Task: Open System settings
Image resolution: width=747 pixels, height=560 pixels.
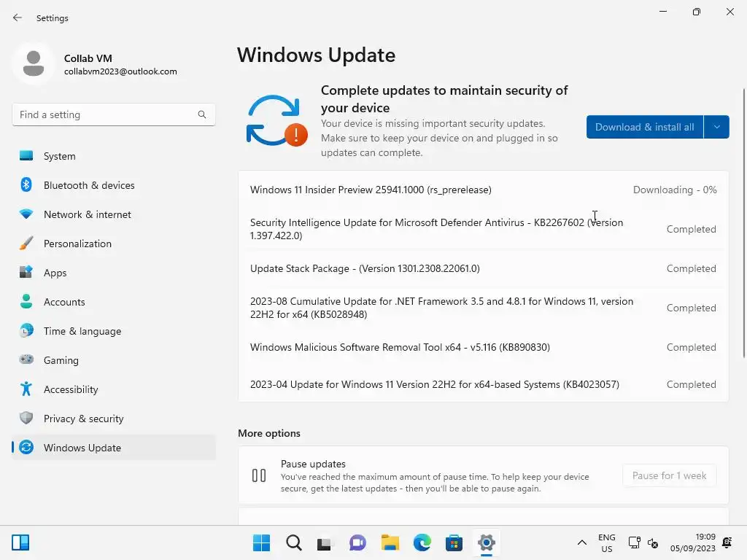Action: 113,156
